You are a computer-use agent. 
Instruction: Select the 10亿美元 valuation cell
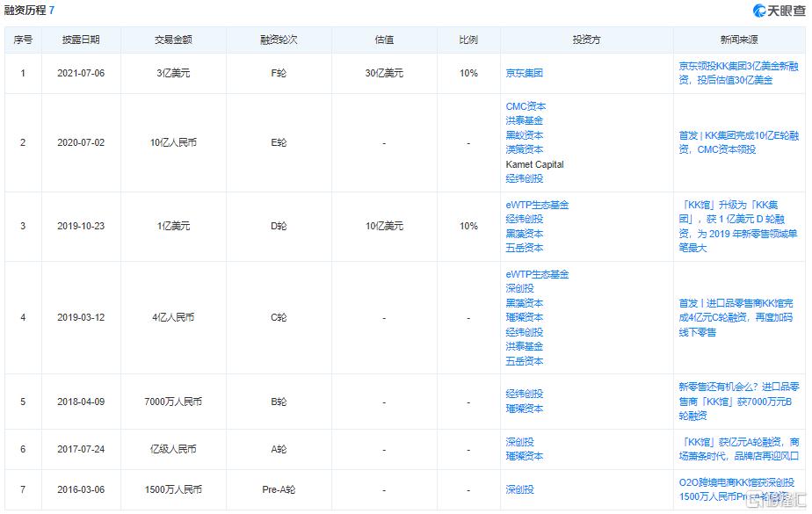tap(384, 226)
